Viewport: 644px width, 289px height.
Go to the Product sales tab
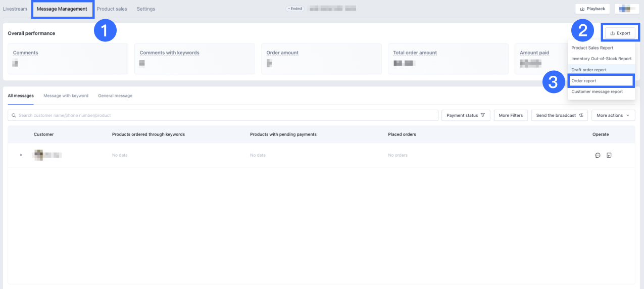[x=112, y=9]
